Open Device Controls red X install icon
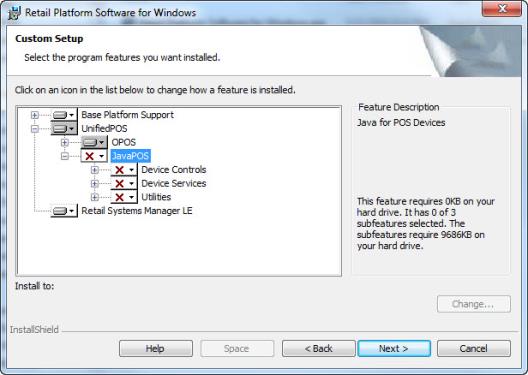This screenshot has height=375, width=528. pos(124,170)
